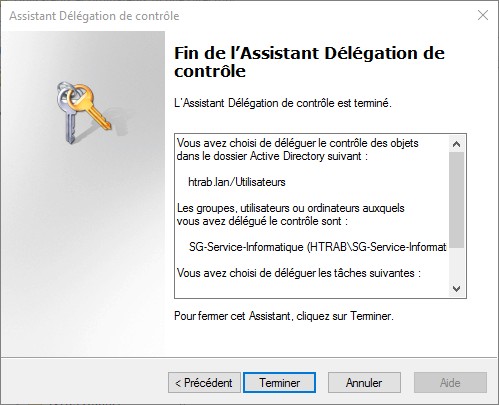
Task: Click the summary box scroll-up arrow
Action: pyautogui.click(x=456, y=144)
